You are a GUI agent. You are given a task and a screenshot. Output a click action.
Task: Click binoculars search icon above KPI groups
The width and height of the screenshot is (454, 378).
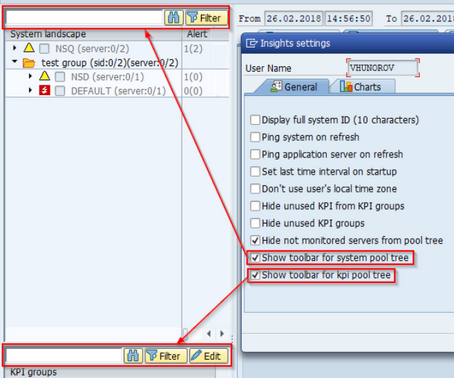click(133, 356)
